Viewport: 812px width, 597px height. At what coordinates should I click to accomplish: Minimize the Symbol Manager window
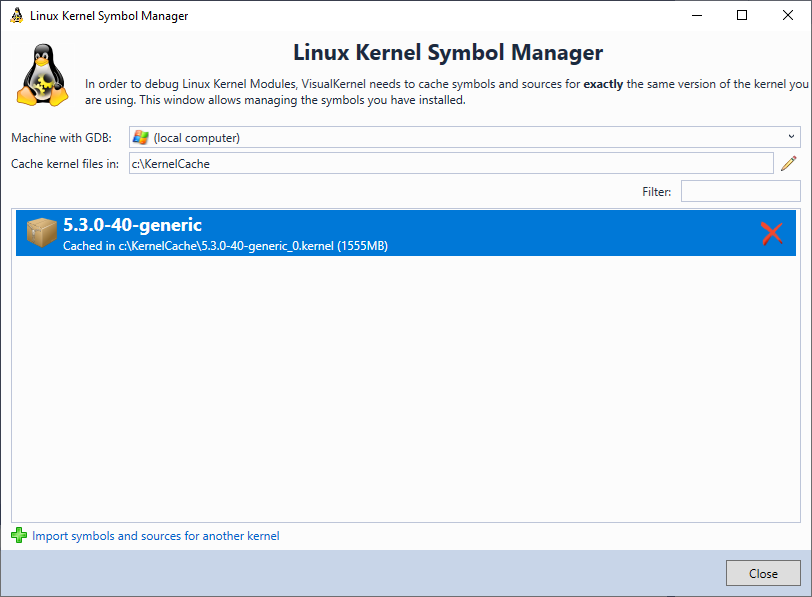coord(697,15)
